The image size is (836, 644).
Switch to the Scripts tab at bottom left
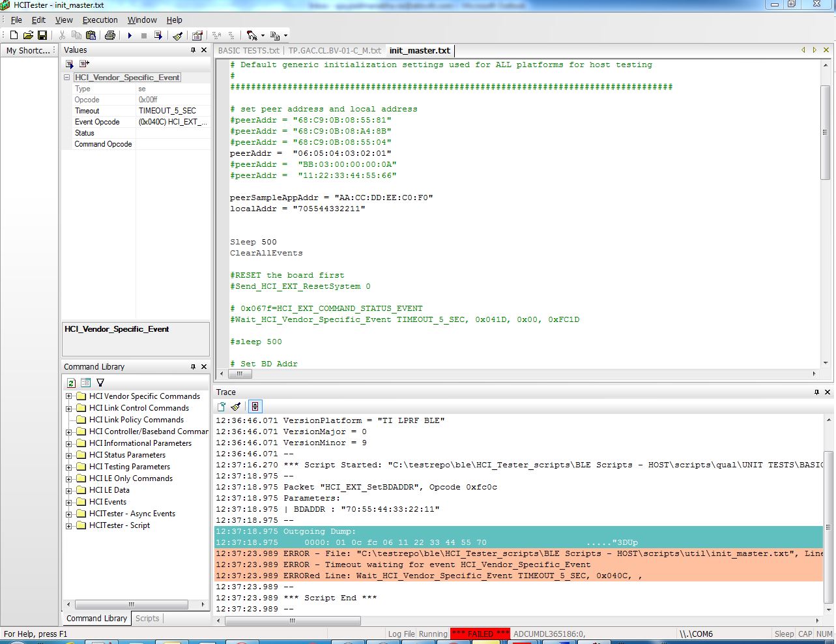[147, 619]
